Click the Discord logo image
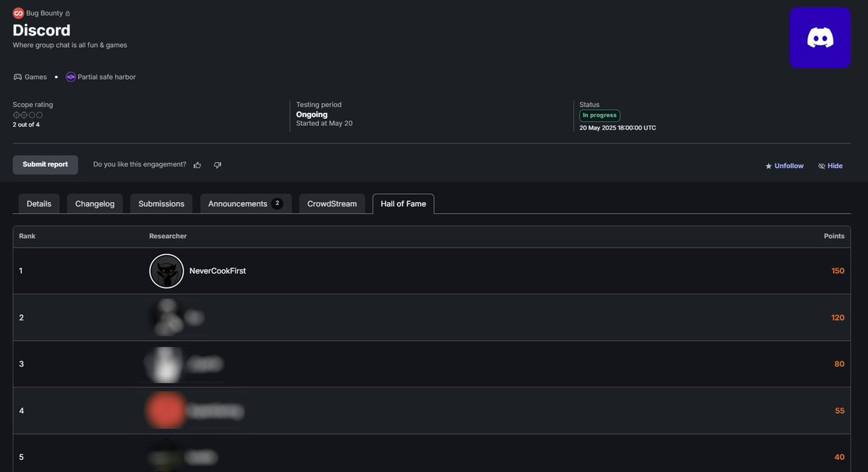868x472 pixels. pos(820,37)
